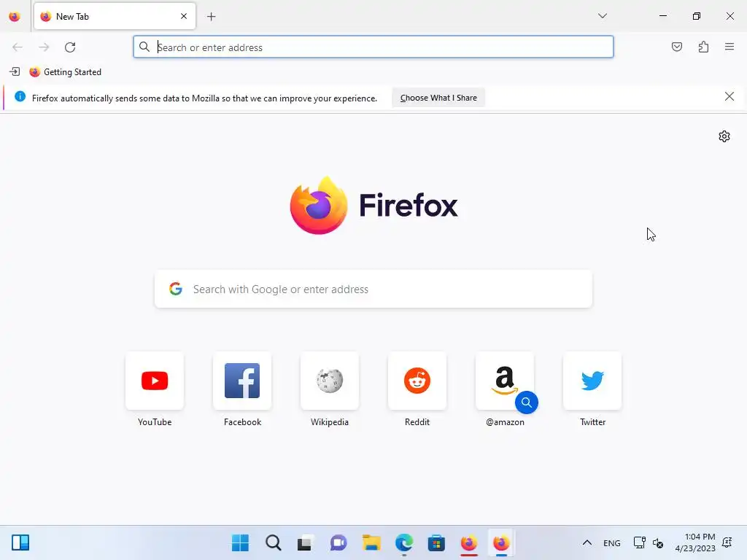Focus the URL bar address field

373,47
